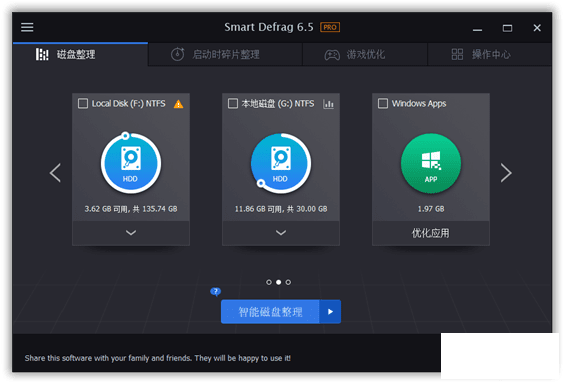Click the 优化应用 button
This screenshot has width=564, height=384.
pyautogui.click(x=431, y=233)
